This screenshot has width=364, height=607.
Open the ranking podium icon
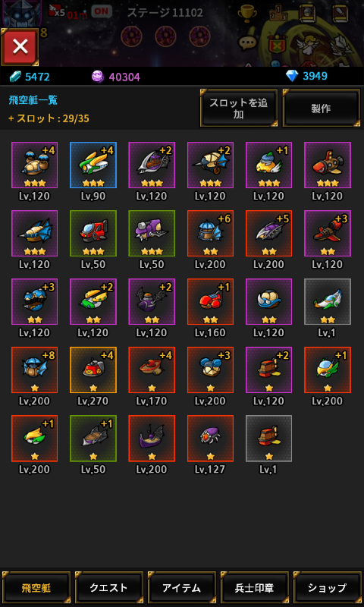[278, 14]
